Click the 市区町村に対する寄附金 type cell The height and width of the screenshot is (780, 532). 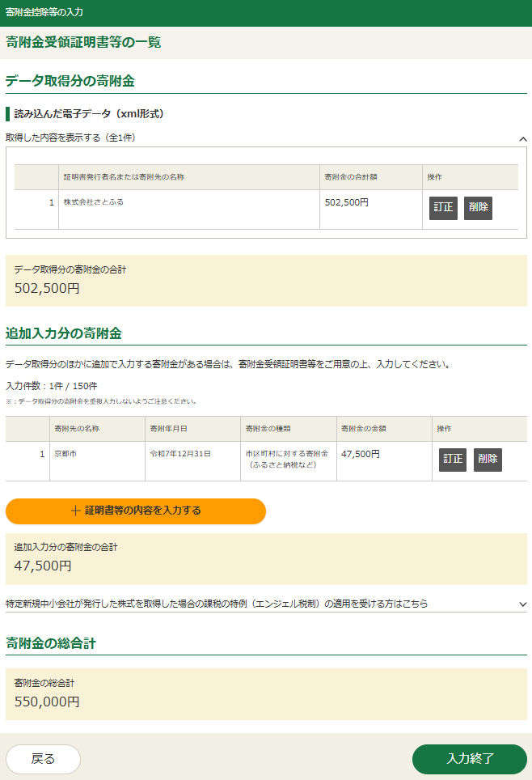287,460
